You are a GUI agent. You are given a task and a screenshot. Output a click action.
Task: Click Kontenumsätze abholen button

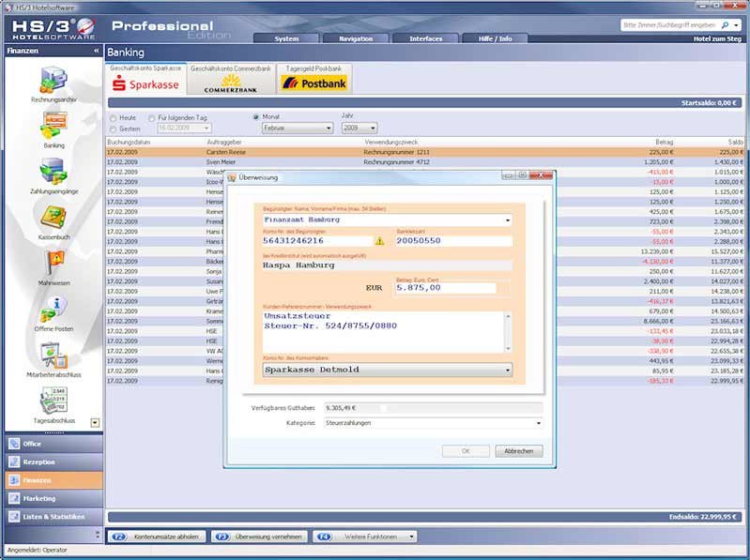[157, 537]
